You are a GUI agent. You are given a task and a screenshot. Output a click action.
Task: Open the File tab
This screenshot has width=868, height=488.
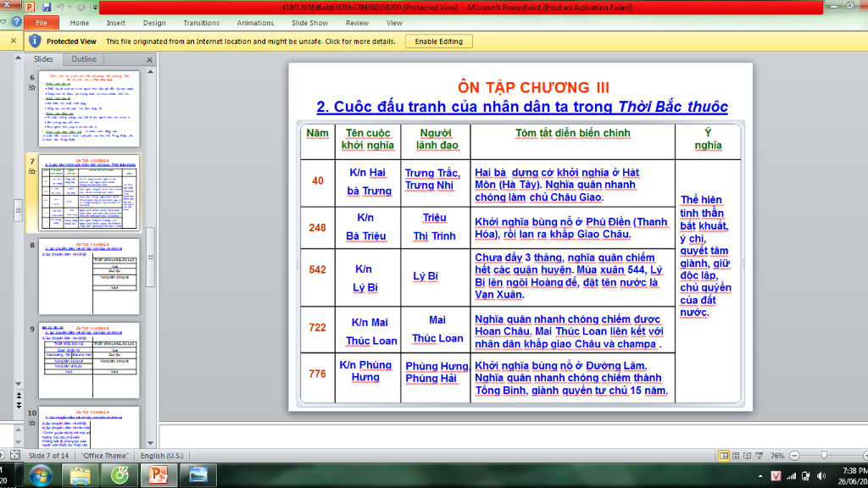(41, 23)
